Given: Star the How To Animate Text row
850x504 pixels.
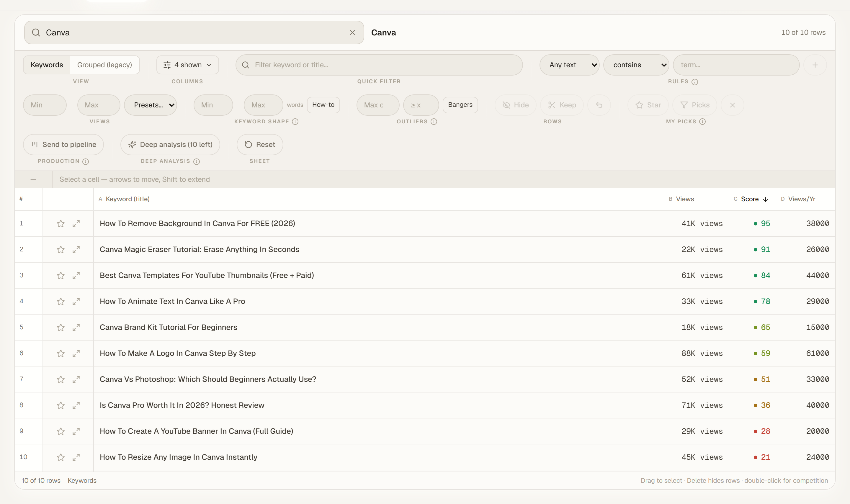Looking at the screenshot, I should [x=61, y=302].
